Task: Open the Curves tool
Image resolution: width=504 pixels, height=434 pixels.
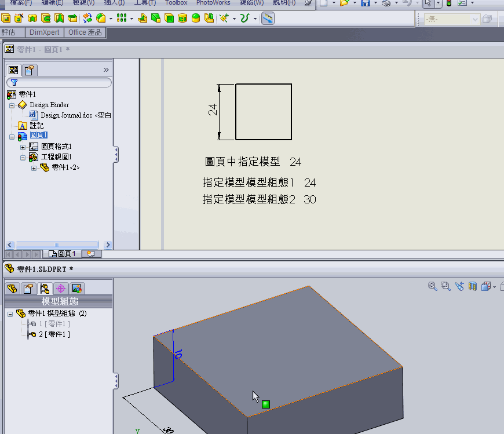Action: [245, 19]
